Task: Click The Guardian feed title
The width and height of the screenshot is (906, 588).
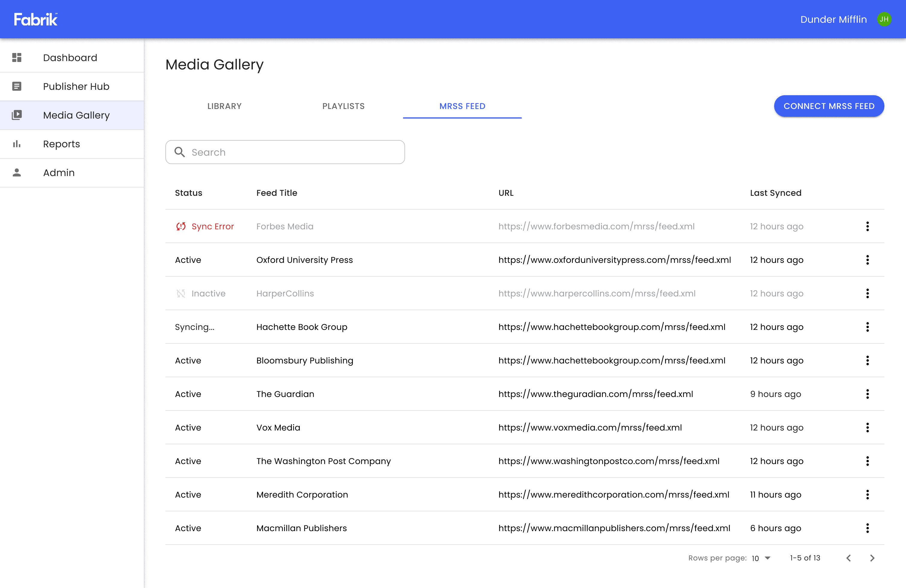Action: point(285,394)
